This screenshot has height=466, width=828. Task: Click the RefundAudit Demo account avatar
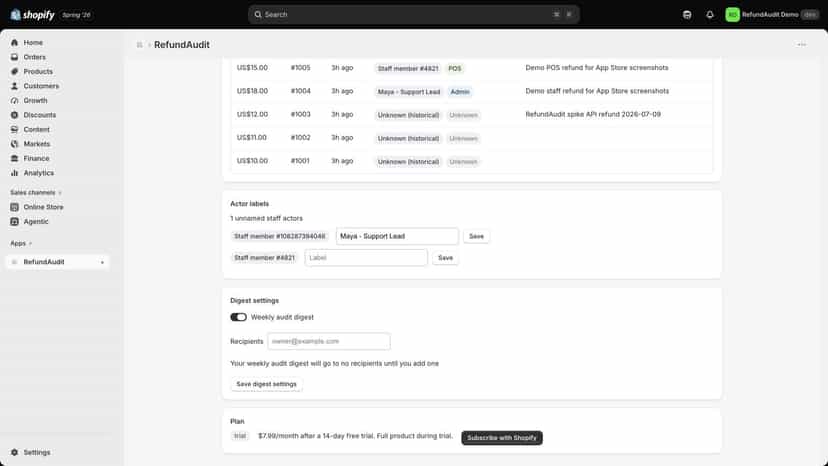point(732,15)
